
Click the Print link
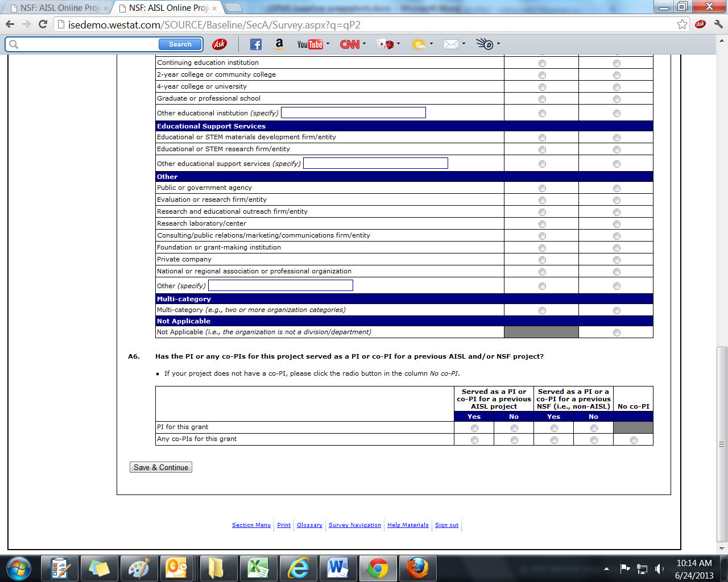pyautogui.click(x=284, y=525)
